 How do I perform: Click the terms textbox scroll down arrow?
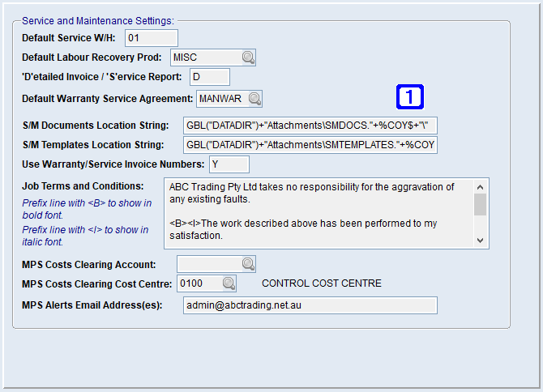click(480, 240)
